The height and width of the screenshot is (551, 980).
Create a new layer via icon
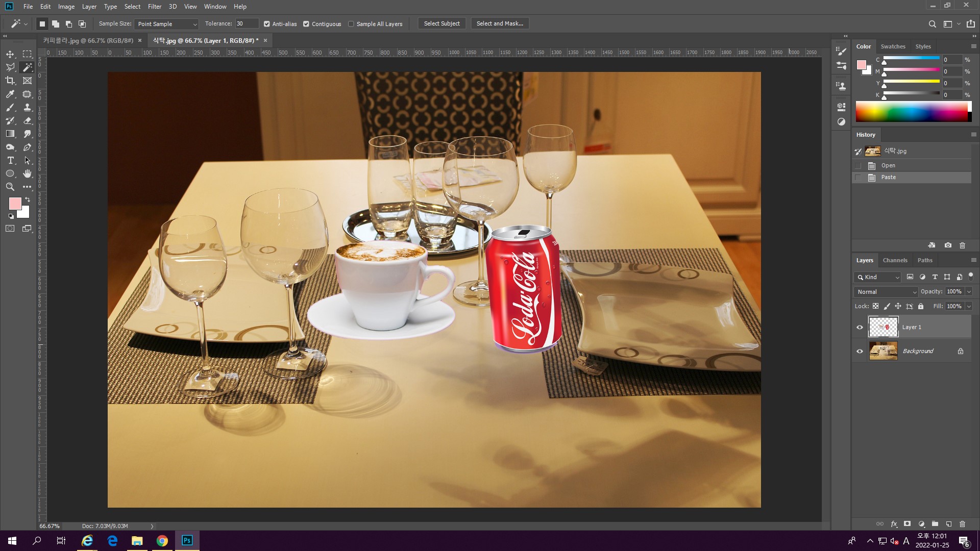pos(948,524)
